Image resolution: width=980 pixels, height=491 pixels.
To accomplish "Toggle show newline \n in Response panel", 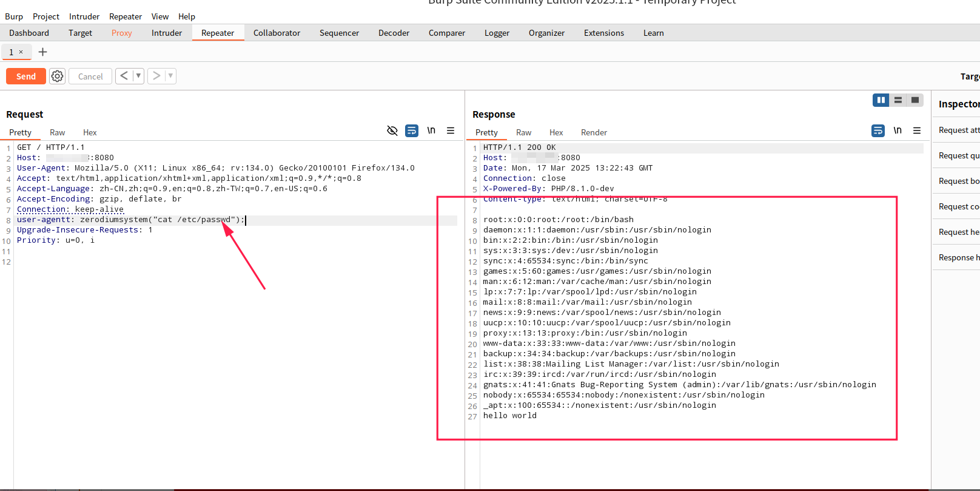I will (898, 130).
